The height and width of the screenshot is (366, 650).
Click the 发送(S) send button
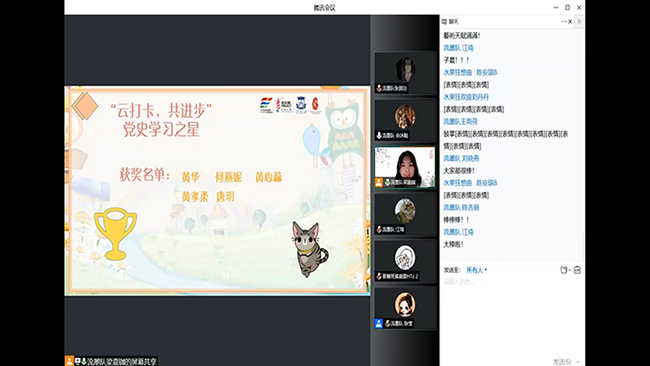coord(562,362)
